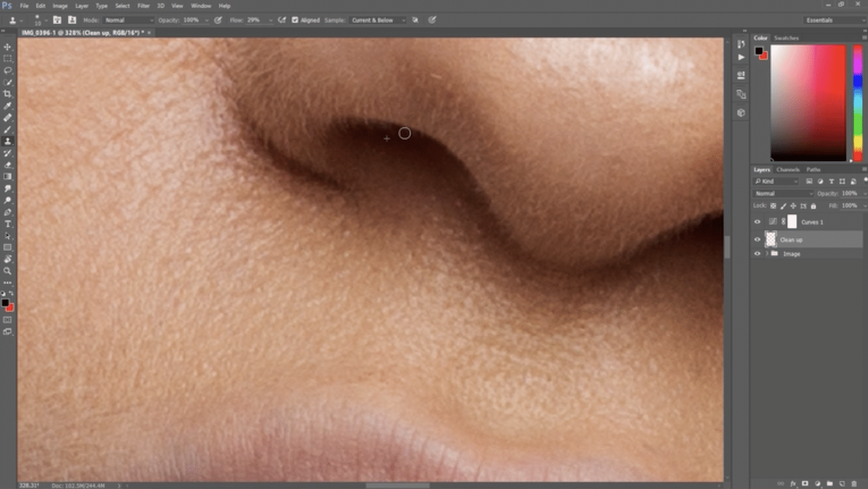Open the Sample dropdown Current & Below
This screenshot has width=868, height=489.
[378, 20]
